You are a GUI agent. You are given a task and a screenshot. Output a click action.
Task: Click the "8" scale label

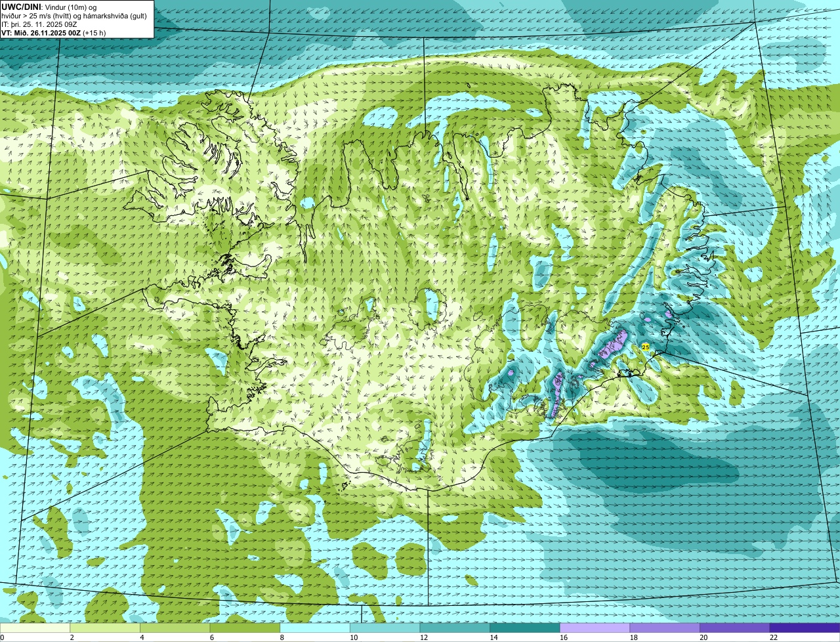(x=281, y=637)
